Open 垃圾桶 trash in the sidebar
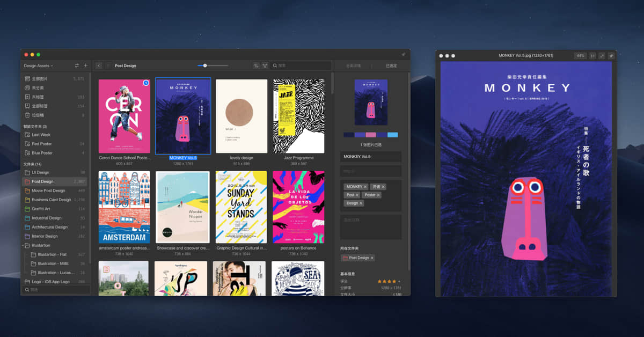The width and height of the screenshot is (644, 337). click(x=55, y=115)
